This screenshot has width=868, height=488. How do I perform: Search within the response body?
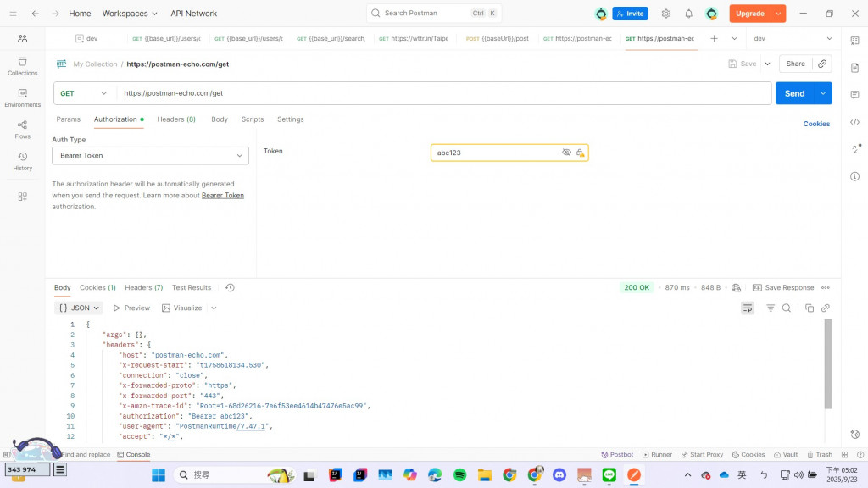786,308
